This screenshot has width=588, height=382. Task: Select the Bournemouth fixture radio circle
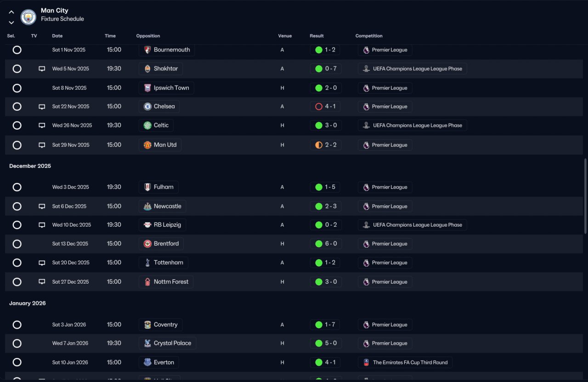coord(17,50)
